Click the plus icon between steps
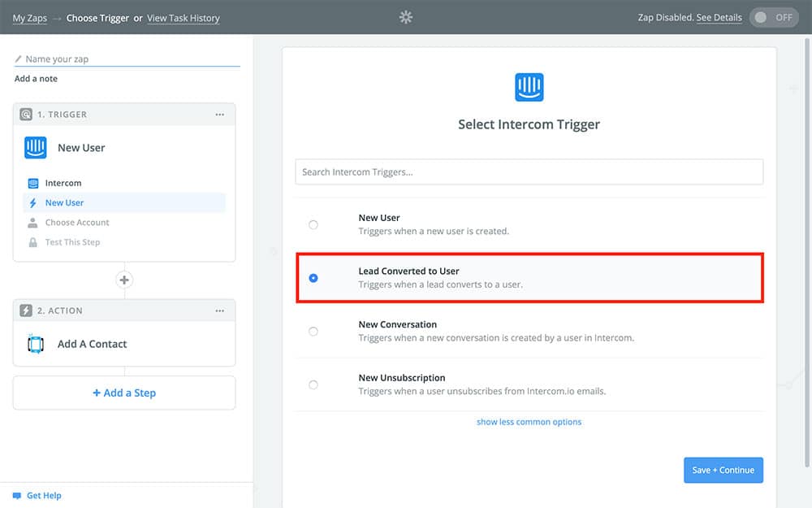Viewport: 812px width, 508px height. (124, 280)
